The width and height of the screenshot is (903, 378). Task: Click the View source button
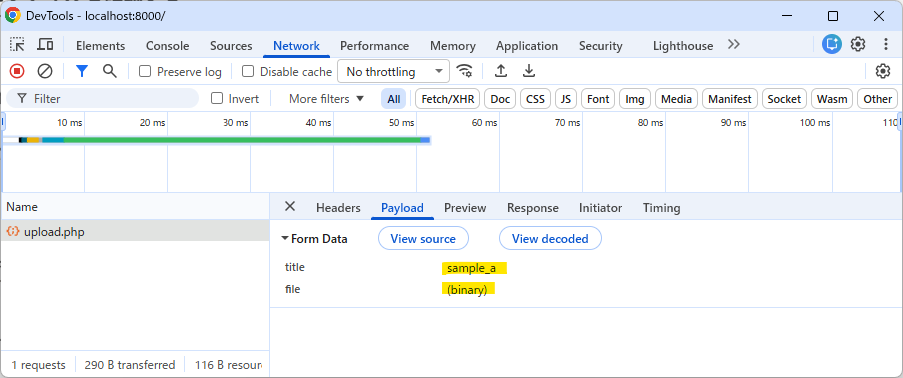[x=423, y=239]
